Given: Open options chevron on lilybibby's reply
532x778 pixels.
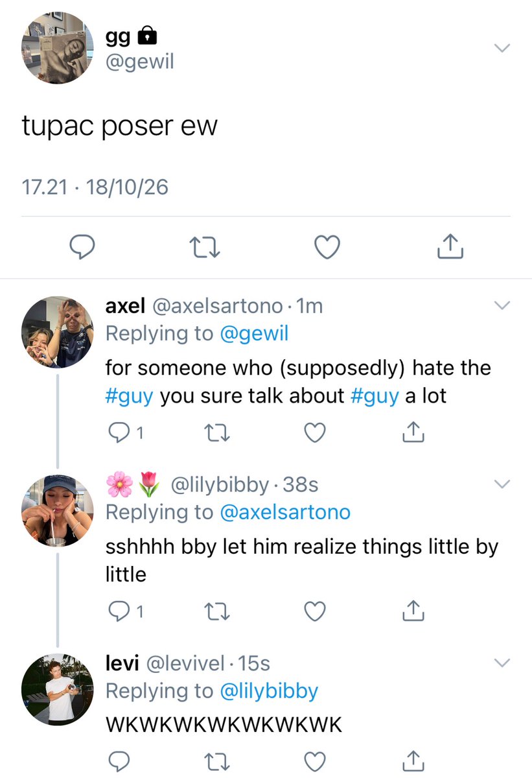Looking at the screenshot, I should pos(502,484).
